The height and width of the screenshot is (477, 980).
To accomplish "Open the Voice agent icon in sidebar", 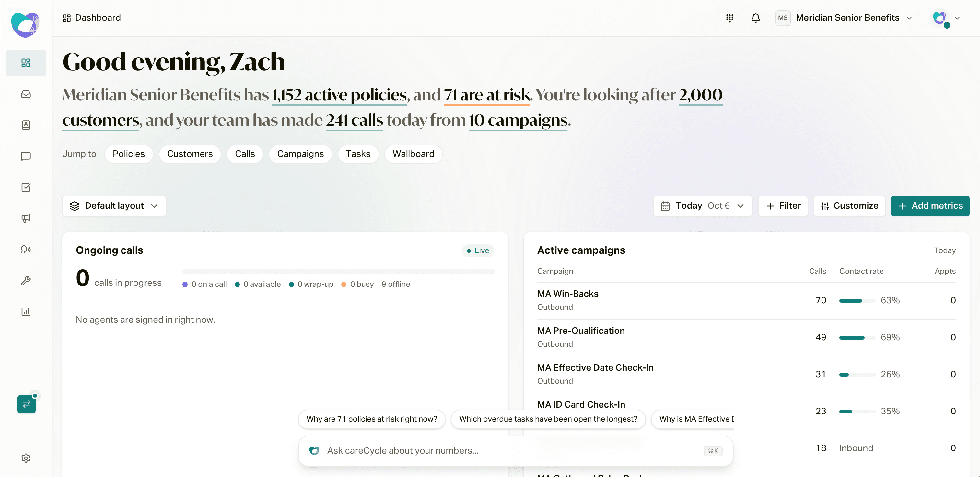I will (x=26, y=250).
